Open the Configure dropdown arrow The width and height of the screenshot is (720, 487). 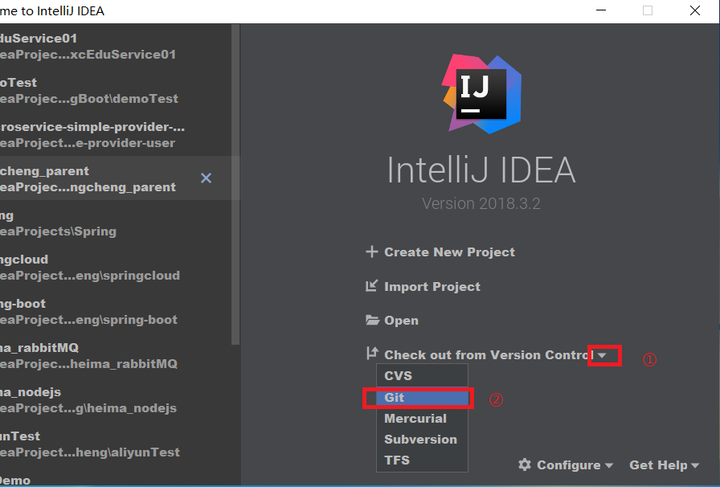click(x=609, y=465)
